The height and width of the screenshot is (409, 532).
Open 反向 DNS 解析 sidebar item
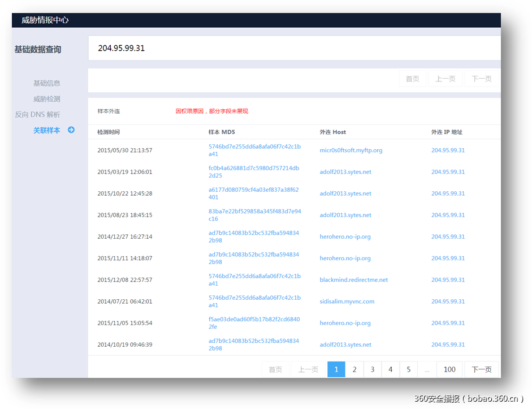tap(37, 115)
